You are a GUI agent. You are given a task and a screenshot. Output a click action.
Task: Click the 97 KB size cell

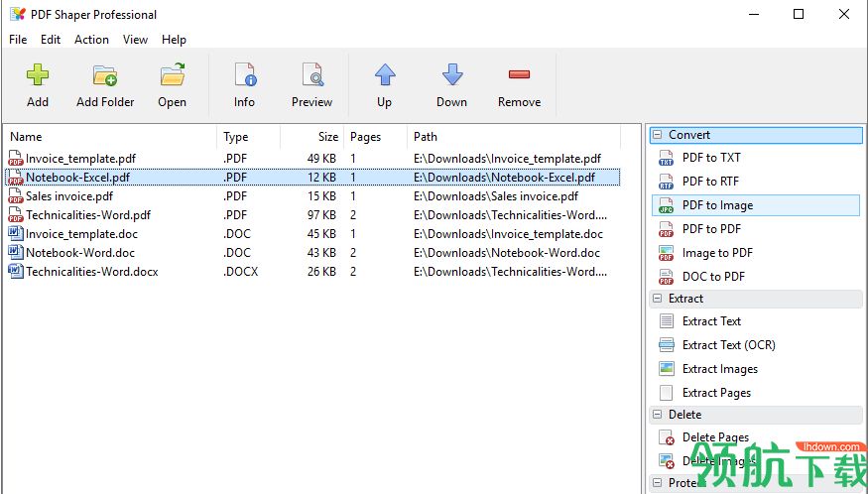coord(321,215)
